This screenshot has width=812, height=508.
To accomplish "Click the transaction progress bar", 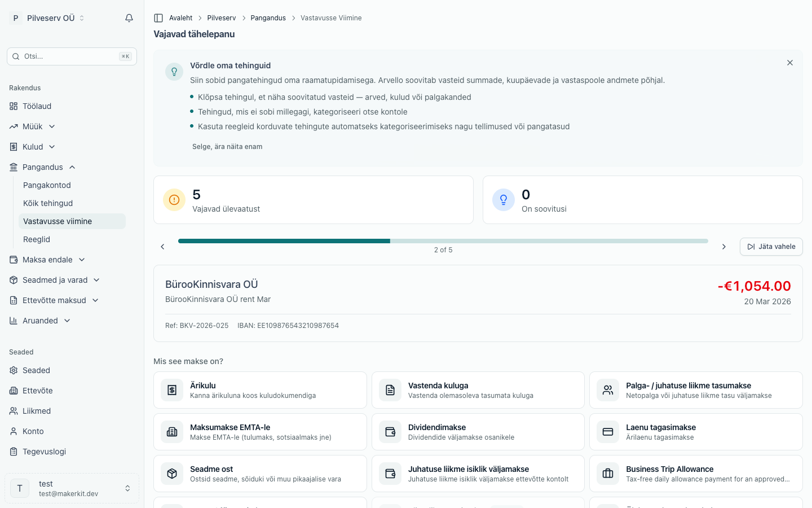I will 443,241.
